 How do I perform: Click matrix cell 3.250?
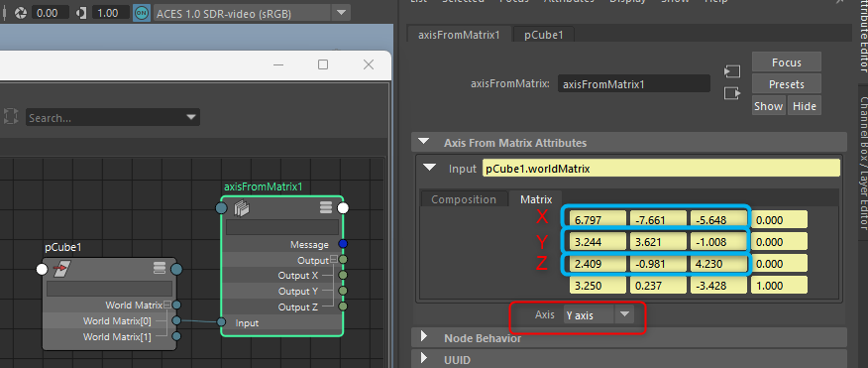tap(597, 286)
